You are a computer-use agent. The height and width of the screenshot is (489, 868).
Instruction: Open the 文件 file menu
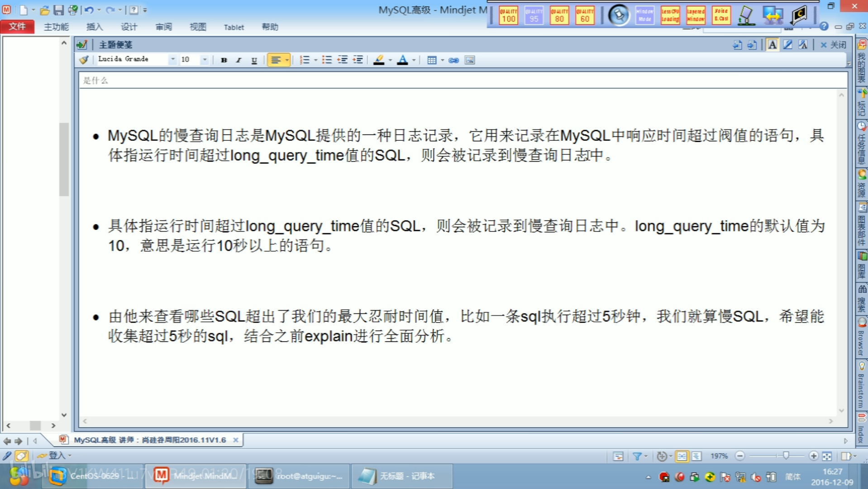tap(17, 26)
